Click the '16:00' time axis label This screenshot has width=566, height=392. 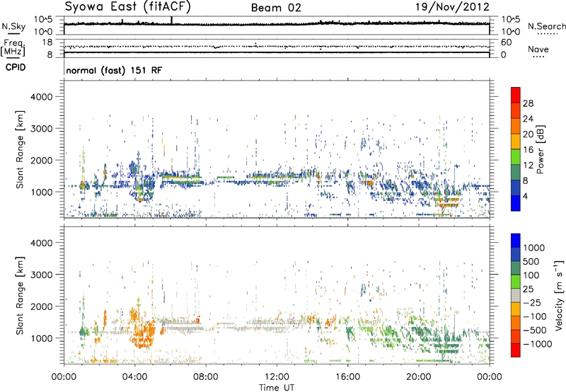pyautogui.click(x=347, y=377)
